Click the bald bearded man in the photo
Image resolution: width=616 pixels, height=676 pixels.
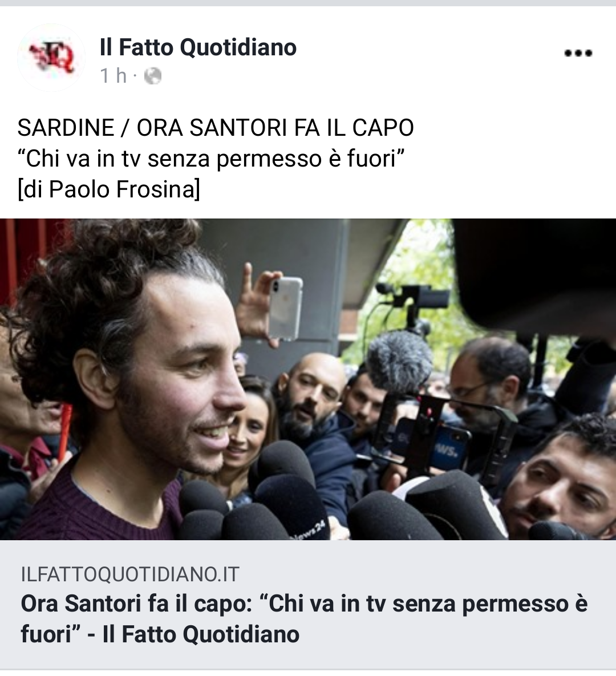click(311, 395)
